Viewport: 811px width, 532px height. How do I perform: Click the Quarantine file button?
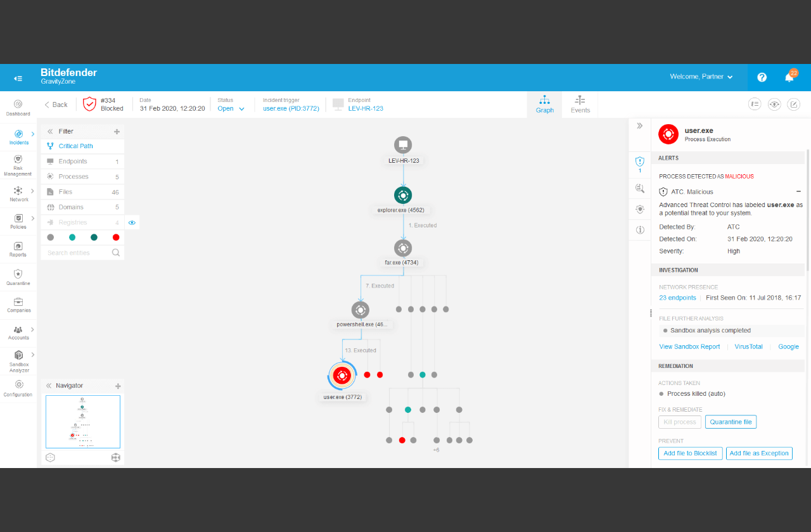(x=731, y=422)
